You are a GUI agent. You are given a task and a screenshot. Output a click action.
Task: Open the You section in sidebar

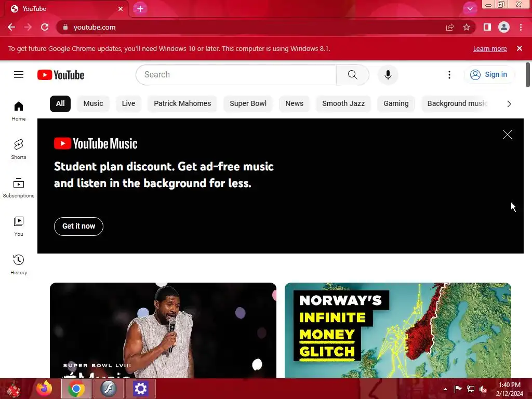coord(19,227)
